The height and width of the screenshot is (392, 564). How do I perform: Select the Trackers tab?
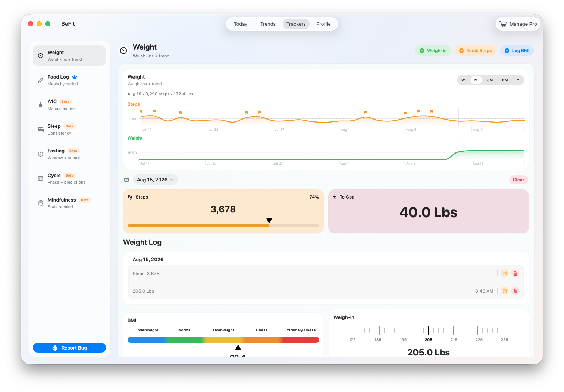click(296, 24)
